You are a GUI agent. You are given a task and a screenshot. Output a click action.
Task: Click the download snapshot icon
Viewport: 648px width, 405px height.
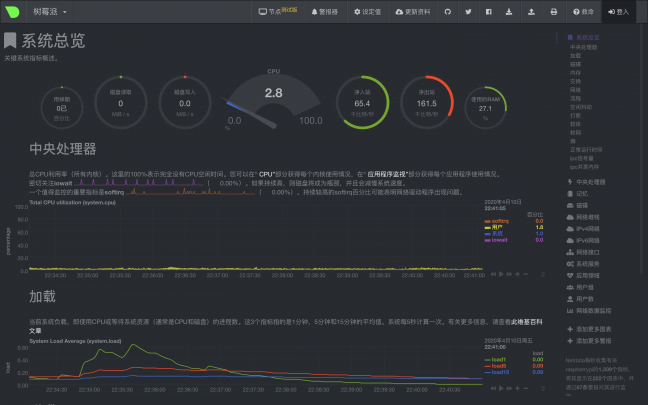(x=509, y=12)
